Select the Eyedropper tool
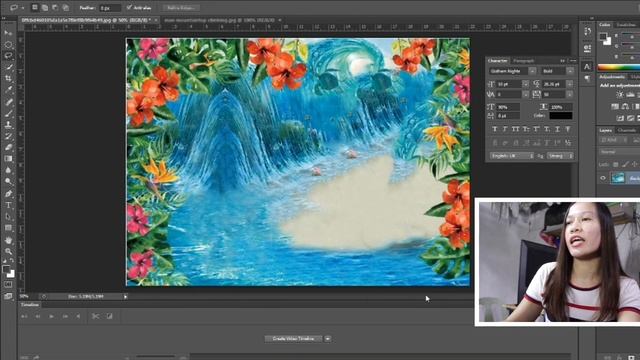This screenshot has height=360, width=640. pos(8,90)
